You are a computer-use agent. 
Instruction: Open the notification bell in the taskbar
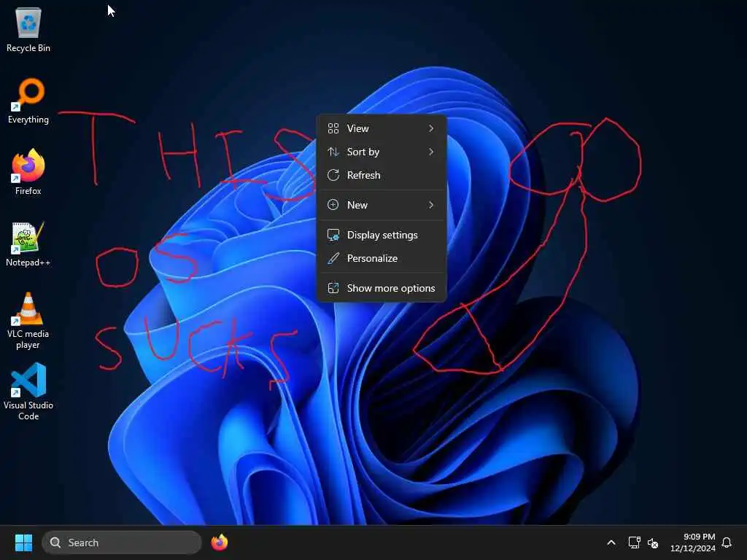(x=727, y=542)
